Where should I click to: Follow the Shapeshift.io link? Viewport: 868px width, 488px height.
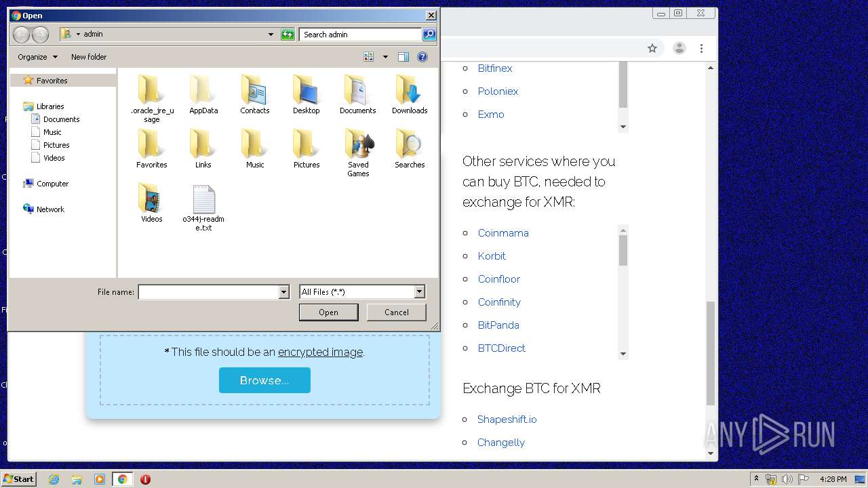pyautogui.click(x=507, y=420)
